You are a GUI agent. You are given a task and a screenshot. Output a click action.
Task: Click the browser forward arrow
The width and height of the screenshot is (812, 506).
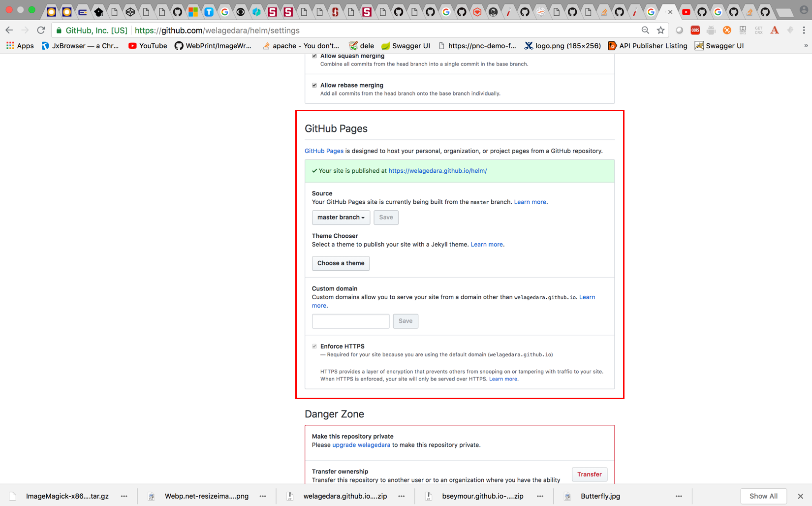pyautogui.click(x=25, y=30)
